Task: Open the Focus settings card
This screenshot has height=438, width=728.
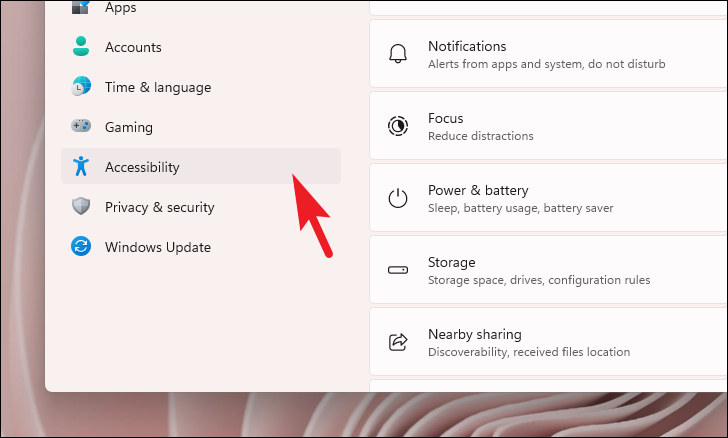Action: (548, 126)
